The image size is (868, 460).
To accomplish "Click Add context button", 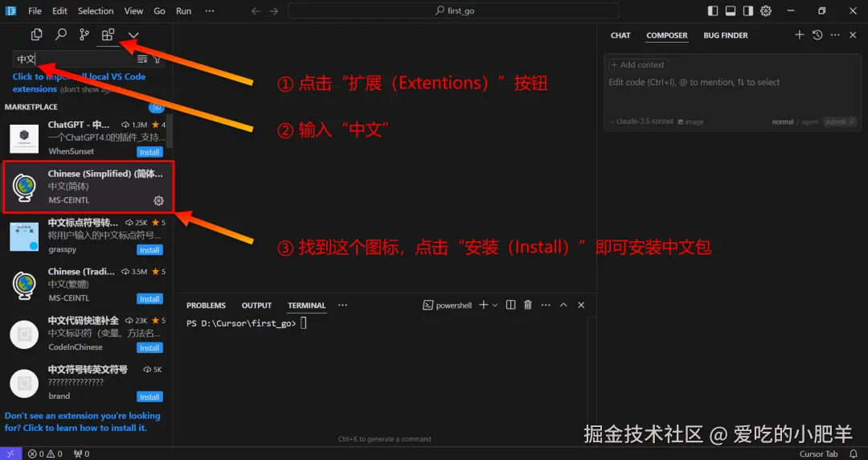I will [637, 65].
